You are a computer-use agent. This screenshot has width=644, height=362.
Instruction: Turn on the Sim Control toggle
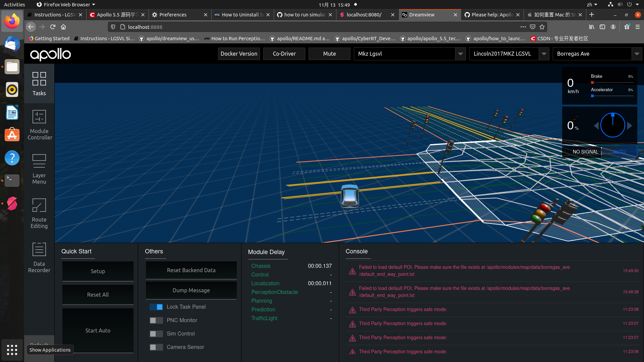pyautogui.click(x=156, y=334)
